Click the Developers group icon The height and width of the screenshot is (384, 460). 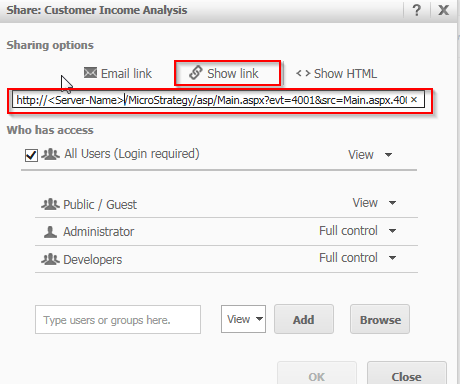coord(50,259)
